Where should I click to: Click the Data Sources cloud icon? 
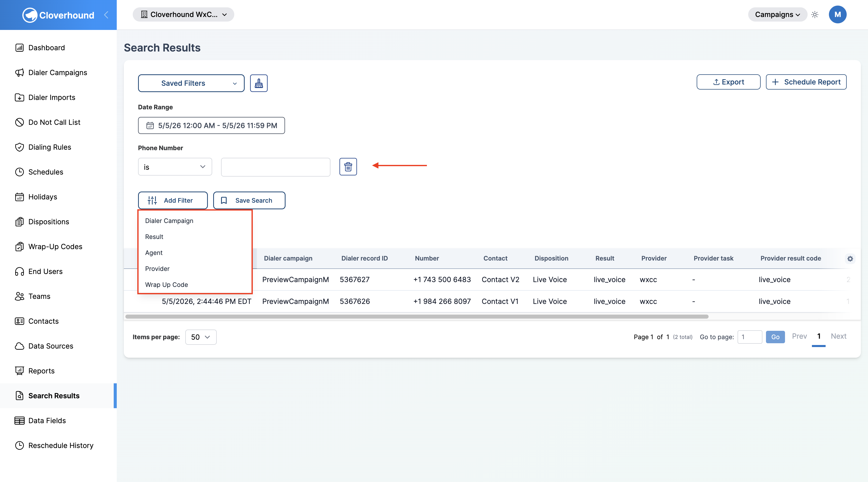pyautogui.click(x=20, y=346)
